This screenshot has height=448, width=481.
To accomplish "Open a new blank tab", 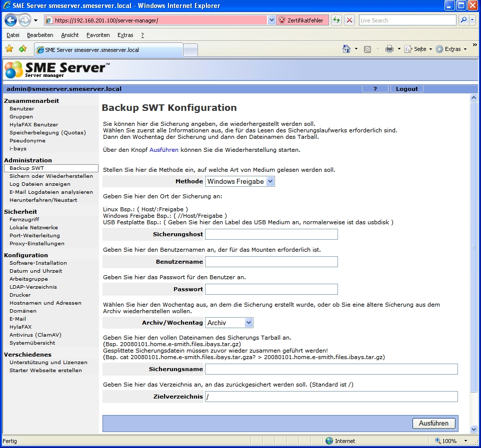I will click(190, 50).
